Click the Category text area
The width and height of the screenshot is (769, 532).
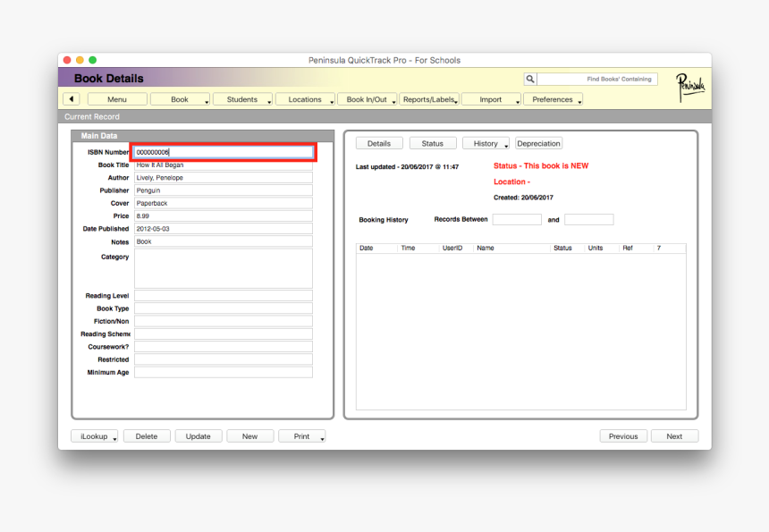(x=224, y=268)
